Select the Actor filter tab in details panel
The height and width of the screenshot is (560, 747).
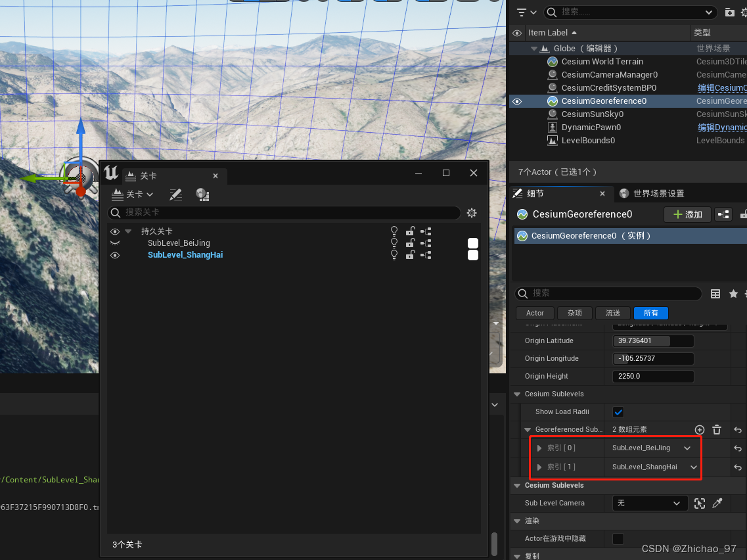click(534, 313)
